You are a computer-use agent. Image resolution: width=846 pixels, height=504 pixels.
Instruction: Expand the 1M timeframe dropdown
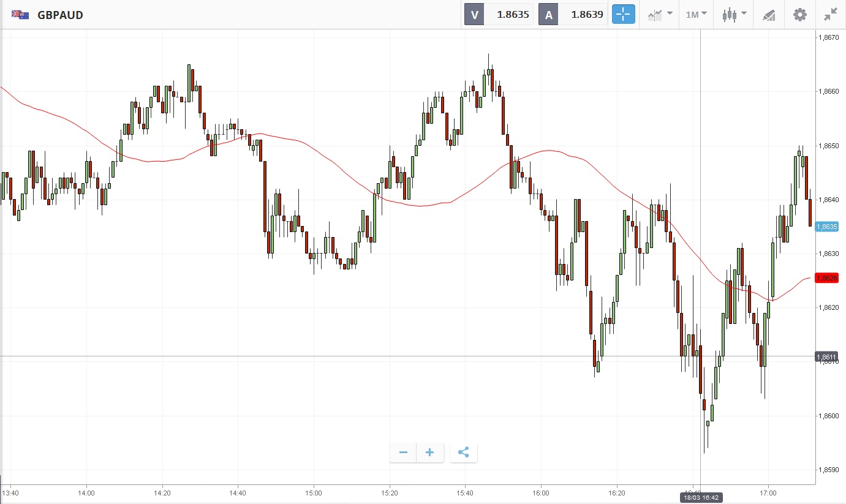click(696, 15)
